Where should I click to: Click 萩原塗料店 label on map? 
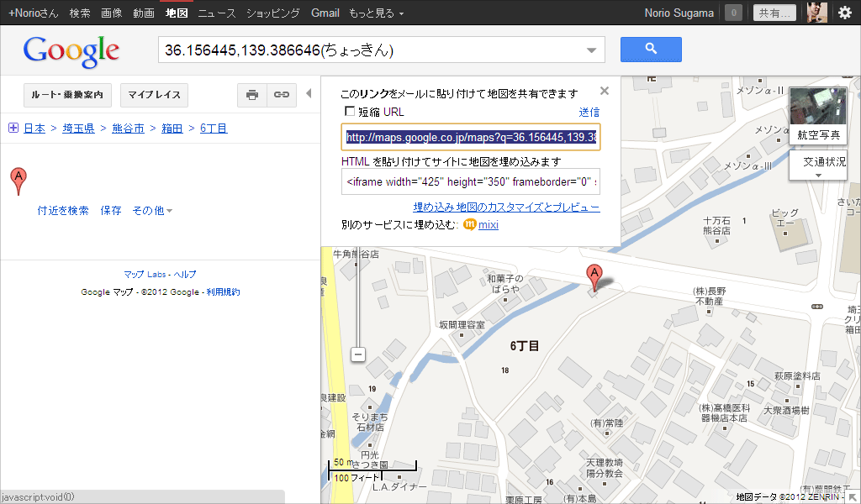[x=797, y=375]
